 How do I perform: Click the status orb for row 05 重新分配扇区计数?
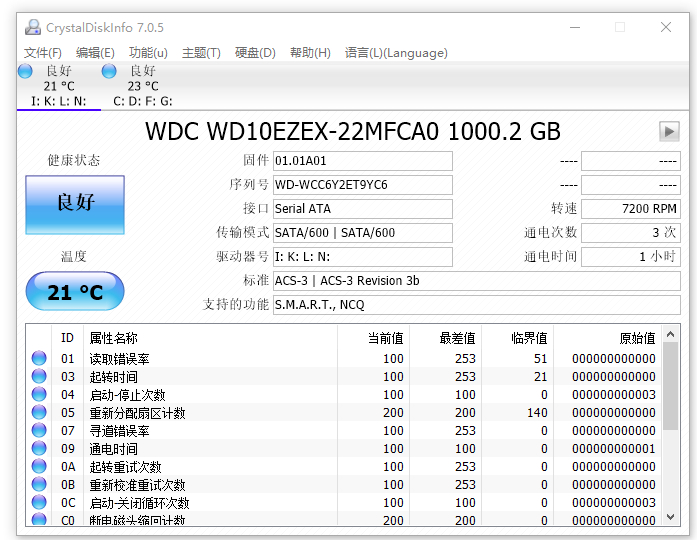(39, 412)
